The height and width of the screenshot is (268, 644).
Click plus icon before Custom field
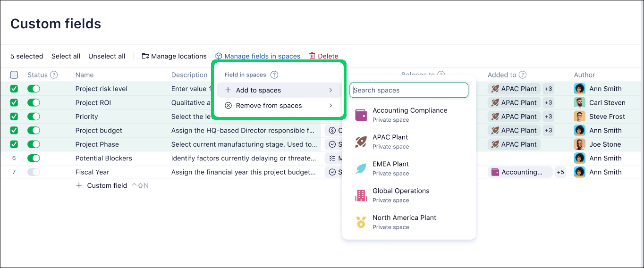click(79, 185)
